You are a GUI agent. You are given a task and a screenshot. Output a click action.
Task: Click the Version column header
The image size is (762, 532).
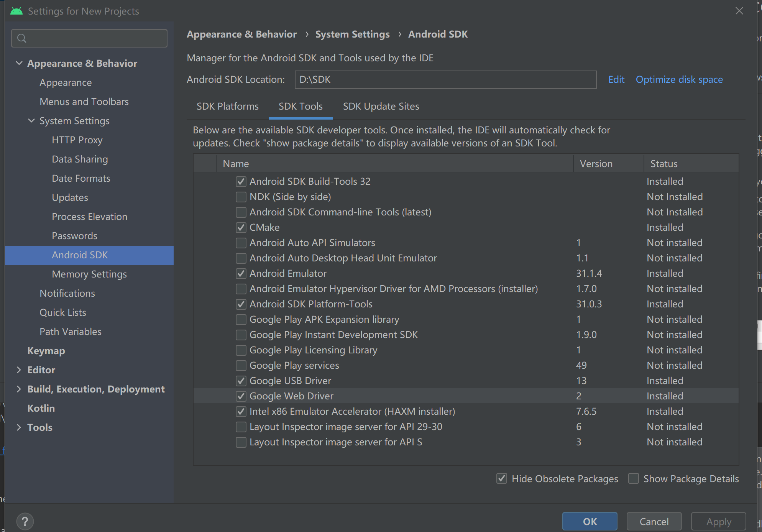(x=609, y=164)
